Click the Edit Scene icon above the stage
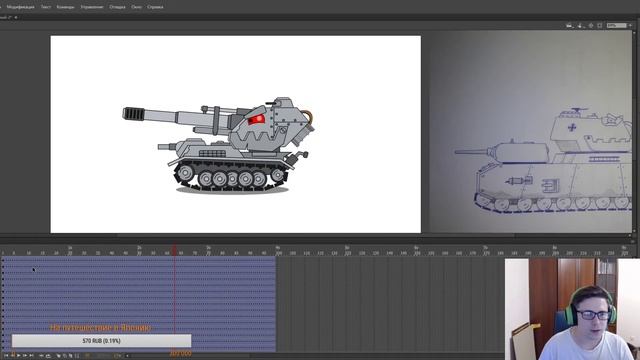The width and height of the screenshot is (640, 360). tap(570, 26)
